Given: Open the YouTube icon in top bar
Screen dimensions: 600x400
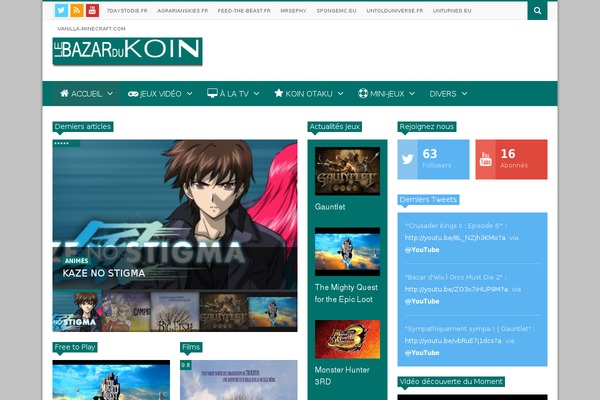Looking at the screenshot, I should click(92, 10).
